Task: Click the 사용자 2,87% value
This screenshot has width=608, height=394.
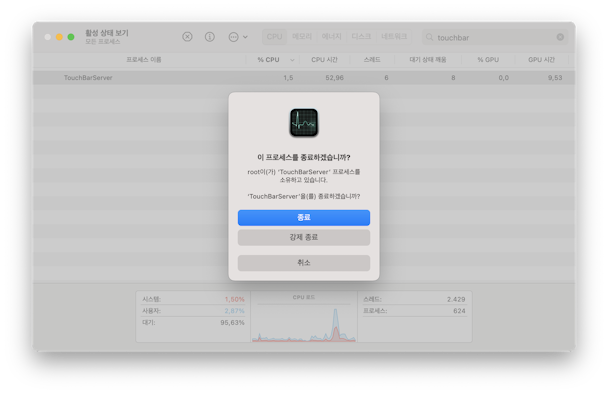Action: coord(234,311)
